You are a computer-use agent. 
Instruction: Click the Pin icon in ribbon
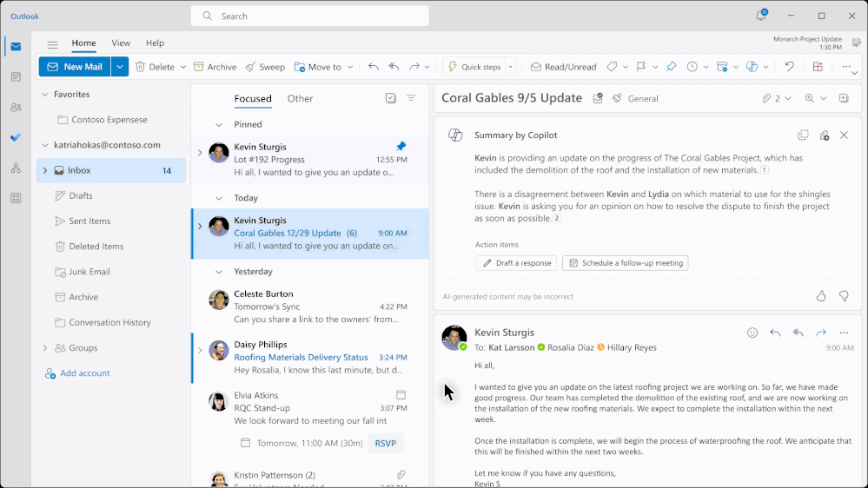(672, 67)
